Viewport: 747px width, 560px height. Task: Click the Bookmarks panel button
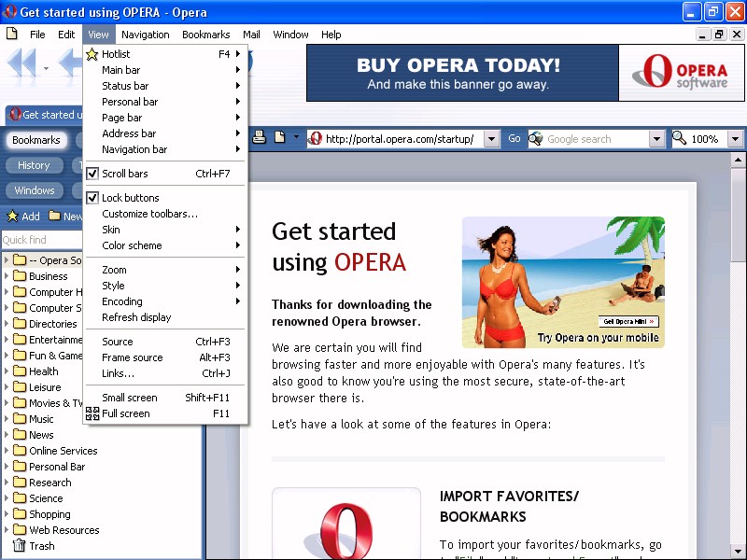(36, 140)
